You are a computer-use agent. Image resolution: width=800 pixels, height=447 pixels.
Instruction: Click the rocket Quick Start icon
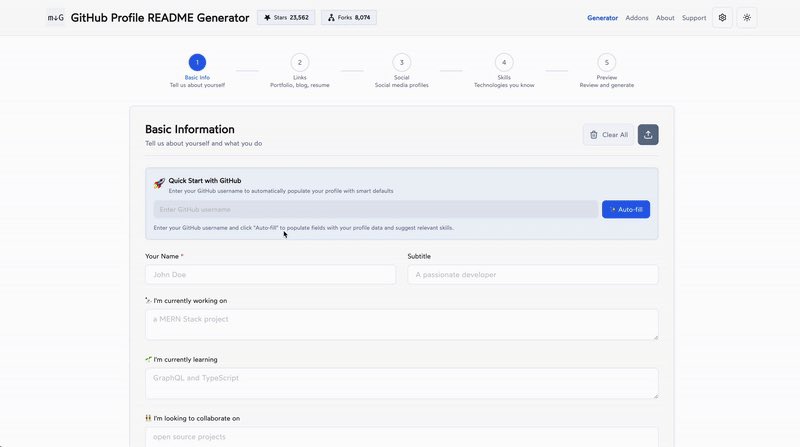pos(159,183)
